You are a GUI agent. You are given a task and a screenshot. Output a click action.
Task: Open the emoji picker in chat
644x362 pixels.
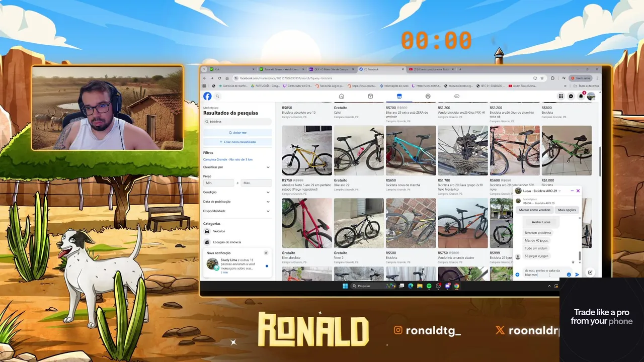click(x=569, y=275)
